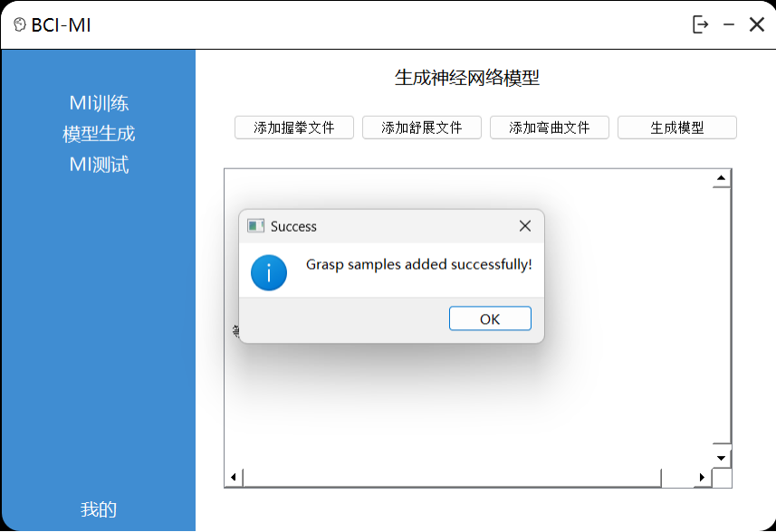Open the MI测试 section

coord(99,164)
